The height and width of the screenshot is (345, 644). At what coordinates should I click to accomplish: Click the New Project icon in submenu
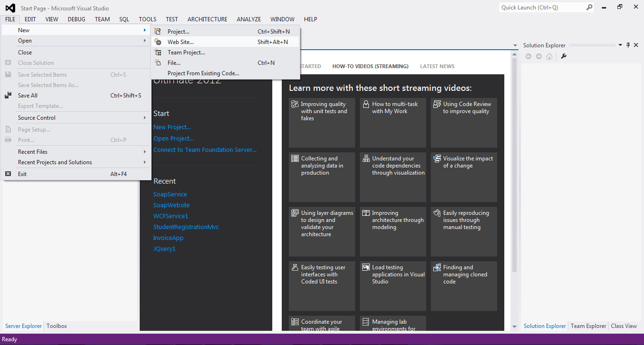pyautogui.click(x=158, y=32)
